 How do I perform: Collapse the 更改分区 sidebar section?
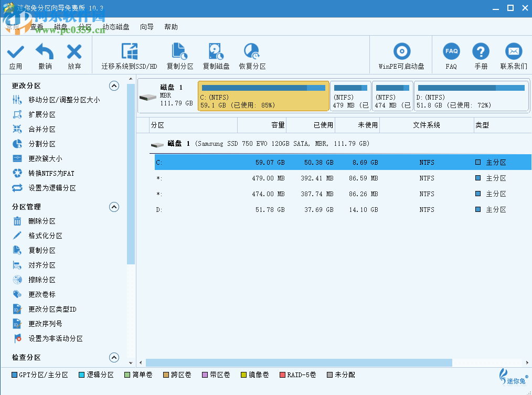(x=114, y=86)
